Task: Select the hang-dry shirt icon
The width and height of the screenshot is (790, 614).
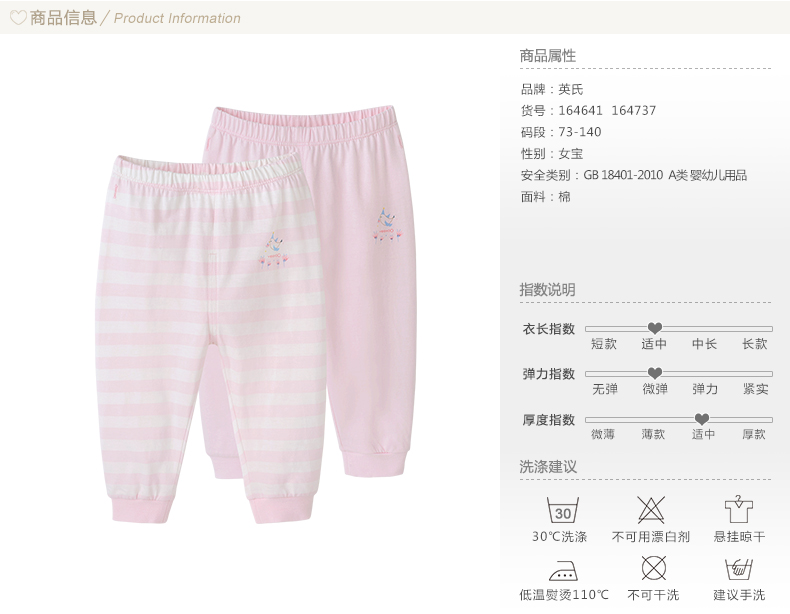Action: (x=739, y=509)
